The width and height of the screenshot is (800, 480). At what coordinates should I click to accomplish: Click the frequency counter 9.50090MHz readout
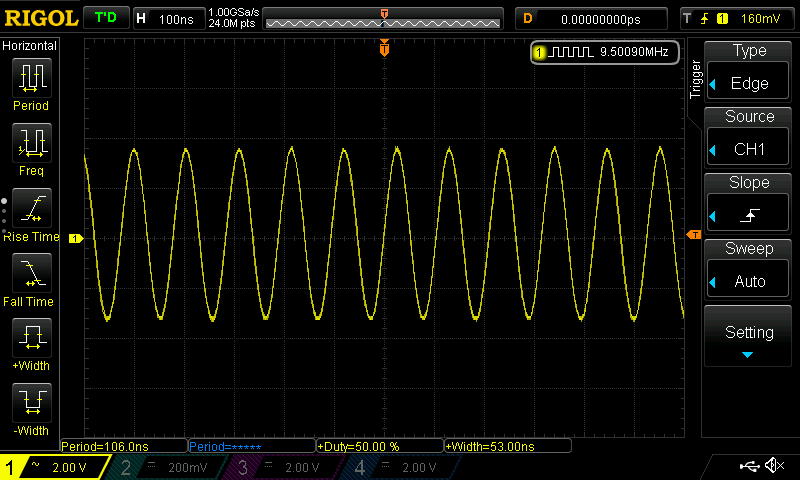[x=605, y=52]
